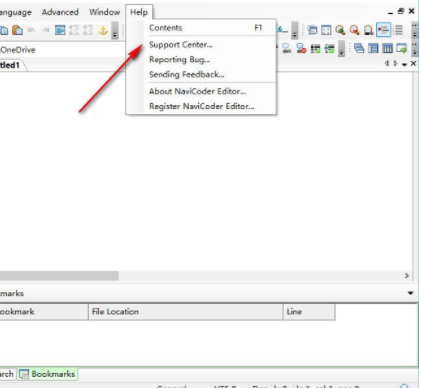The image size is (421, 388).
Task: Click the Line column header
Action: point(309,312)
